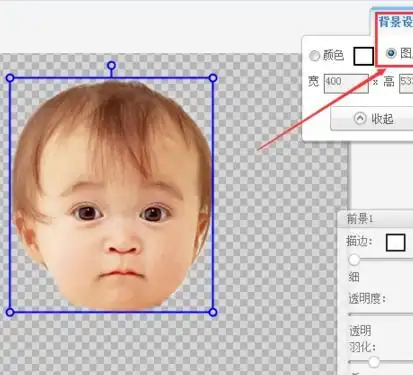Viewport: 413px width, 375px height.
Task: Click the top-left selection corner handle
Action: (10, 78)
